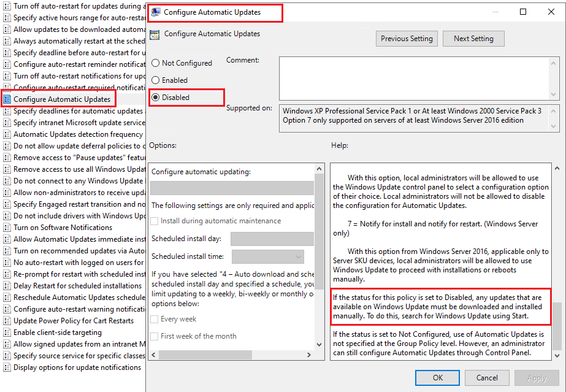Click the Supported on scroll down arrow
Image resolution: width=566 pixels, height=392 pixels.
[x=554, y=126]
